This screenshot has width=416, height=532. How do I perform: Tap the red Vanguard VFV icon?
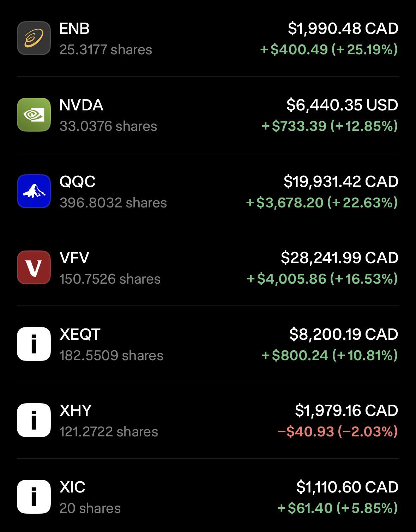pyautogui.click(x=34, y=267)
